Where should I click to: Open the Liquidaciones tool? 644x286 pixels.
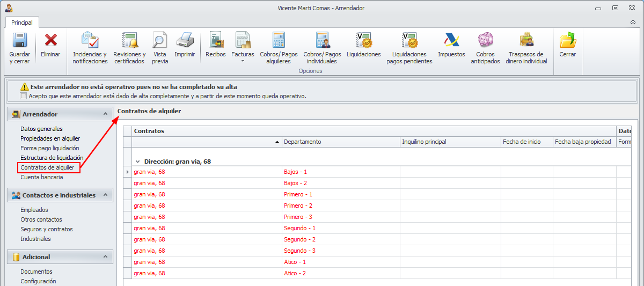[x=363, y=42]
